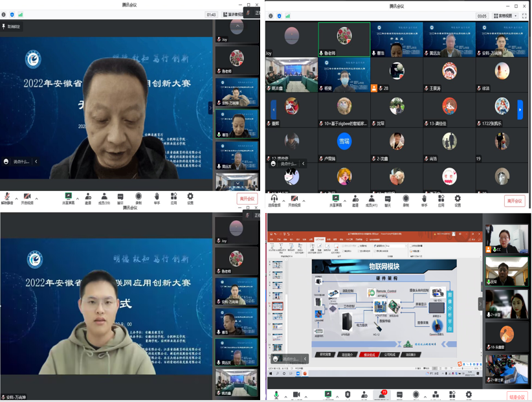Expand share screen options arrow in top-left window
Screen dimensions: 532x402
[x=78, y=199]
